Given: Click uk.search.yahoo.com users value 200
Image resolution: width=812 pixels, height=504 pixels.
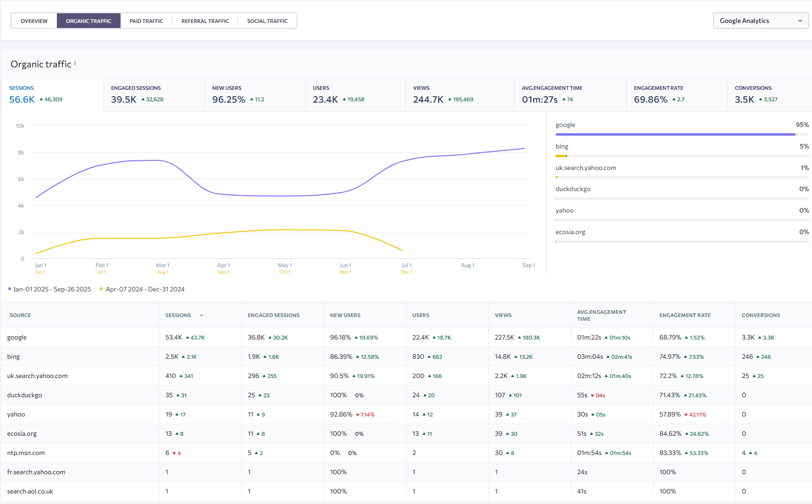Looking at the screenshot, I should (418, 376).
